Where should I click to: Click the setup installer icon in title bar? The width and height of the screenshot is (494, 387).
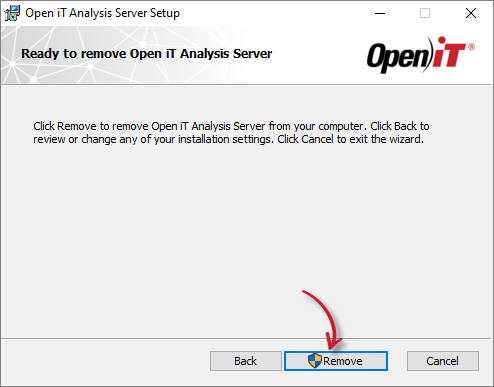pyautogui.click(x=12, y=13)
